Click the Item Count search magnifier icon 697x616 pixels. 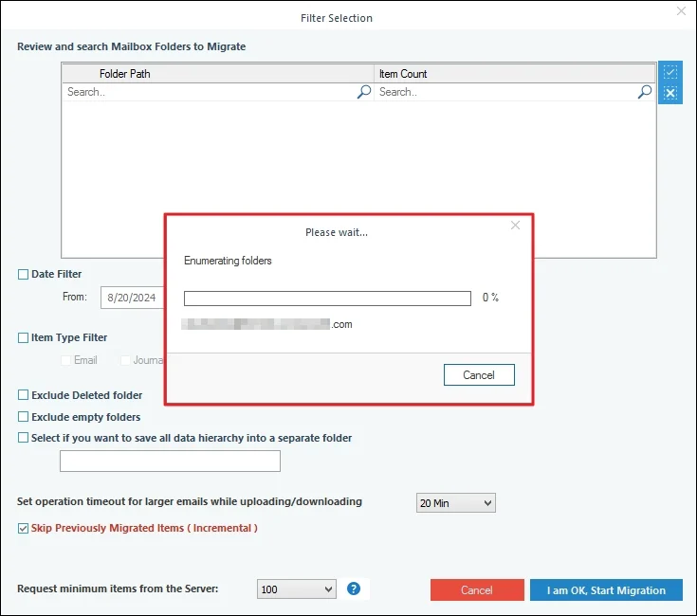click(645, 92)
